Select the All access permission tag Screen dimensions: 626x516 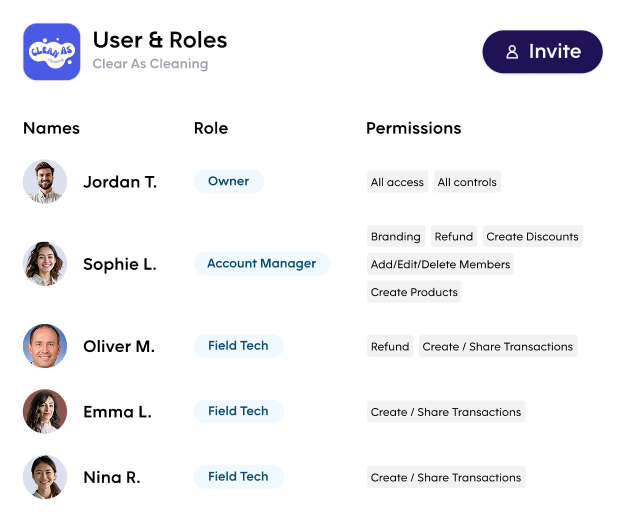397,182
